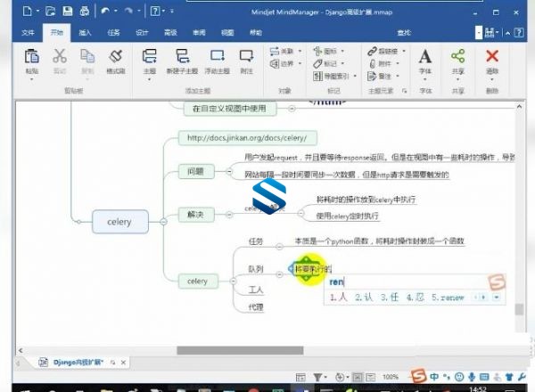Open the Sogou wrench settings icon
This screenshot has height=392, width=535.
click(x=522, y=377)
